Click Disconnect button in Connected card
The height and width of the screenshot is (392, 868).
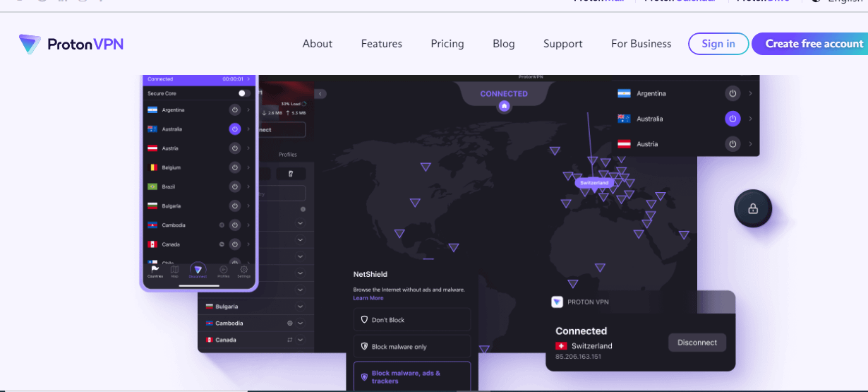tap(697, 343)
